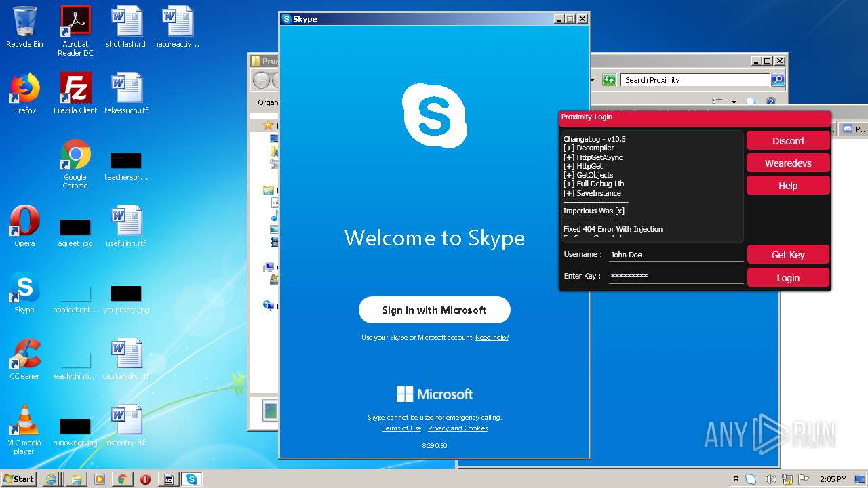Click the Login button in Proximity-Login

pos(788,278)
